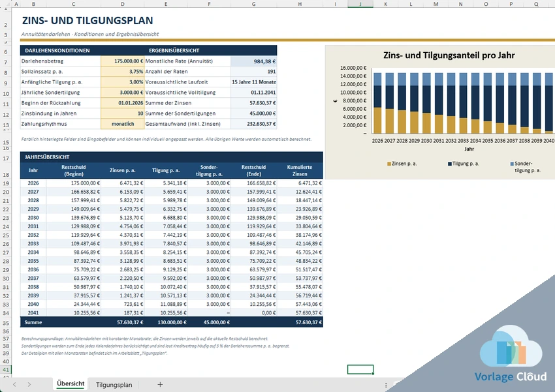Image resolution: width=555 pixels, height=392 pixels.
Task: Click Zinsbindung in Jahren value 10
Action: coord(123,113)
